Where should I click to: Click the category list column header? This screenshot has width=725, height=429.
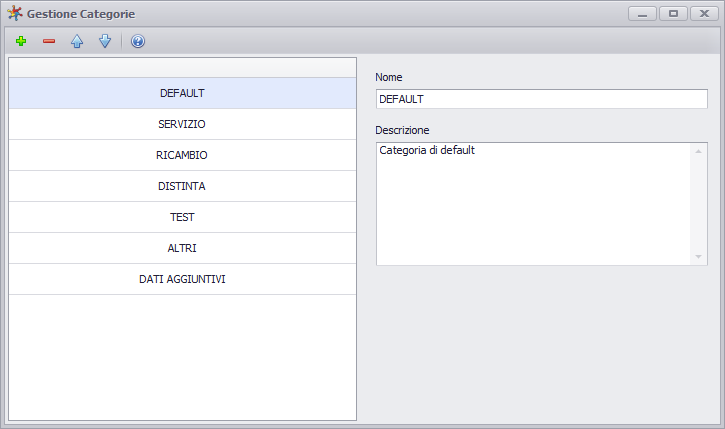[x=182, y=68]
